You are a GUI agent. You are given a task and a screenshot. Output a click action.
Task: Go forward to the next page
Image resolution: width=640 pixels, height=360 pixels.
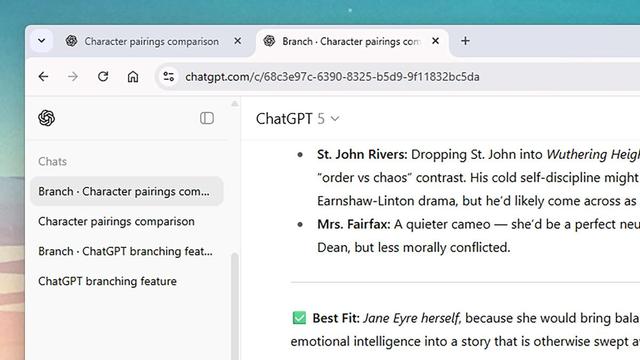[x=73, y=77]
